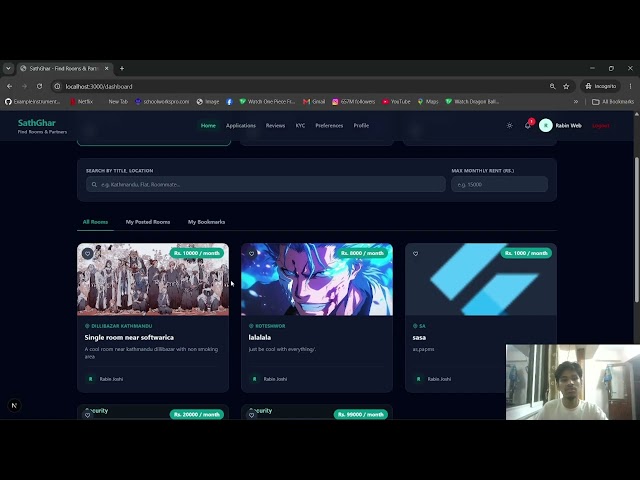Open the sasa listing title
Image resolution: width=640 pixels, height=480 pixels.
[x=419, y=338]
